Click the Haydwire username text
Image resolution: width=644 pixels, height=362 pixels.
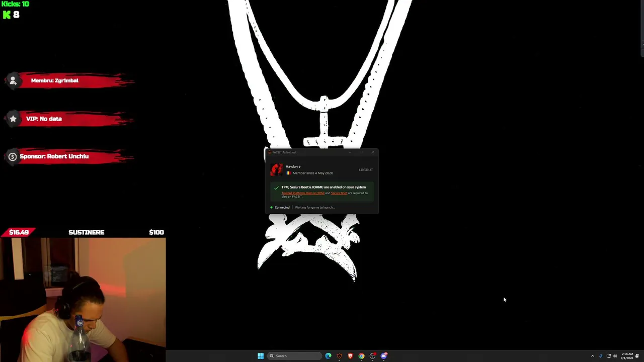(x=293, y=166)
